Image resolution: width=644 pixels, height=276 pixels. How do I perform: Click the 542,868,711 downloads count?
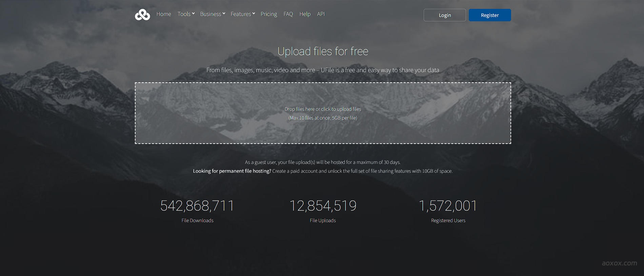pyautogui.click(x=197, y=206)
